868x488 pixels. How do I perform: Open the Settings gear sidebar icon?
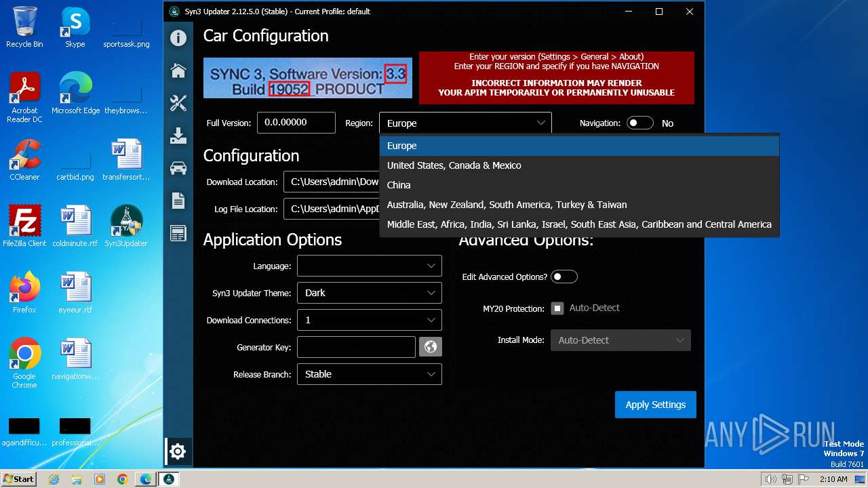click(x=178, y=451)
